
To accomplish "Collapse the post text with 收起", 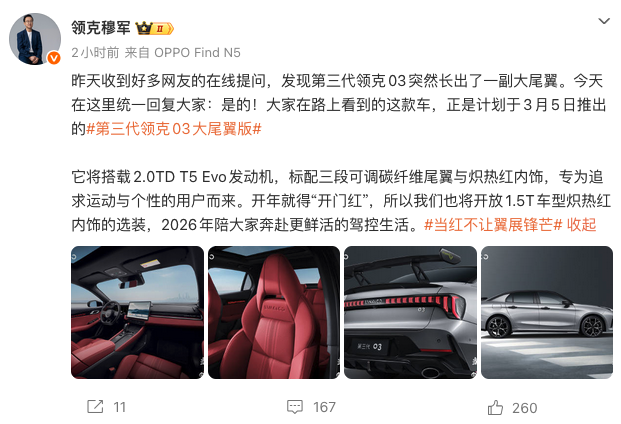I will (581, 225).
